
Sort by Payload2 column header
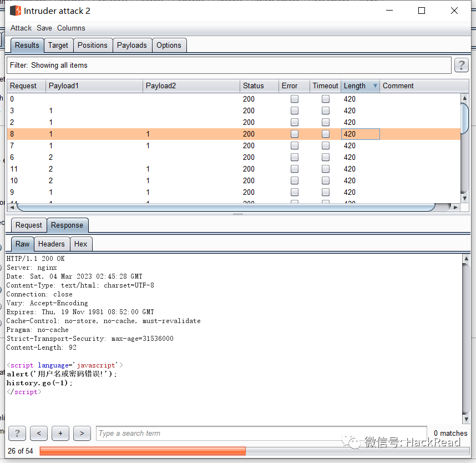(191, 85)
